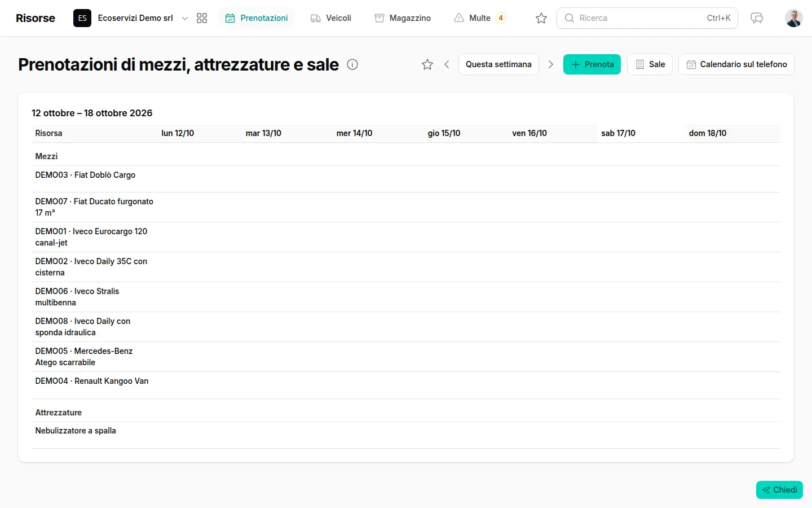Click the Multe badge showing 4
Viewport: 812px width, 508px height.
point(501,18)
